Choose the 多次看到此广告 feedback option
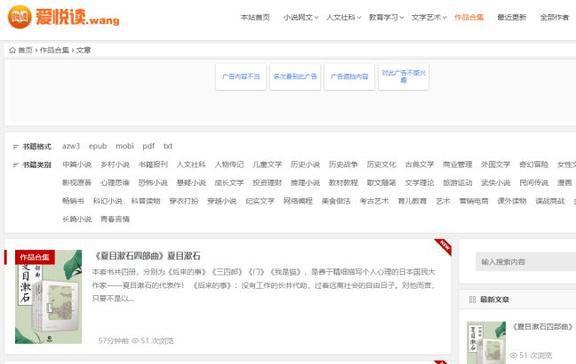Viewport: 576px width, 364px height. tap(295, 76)
